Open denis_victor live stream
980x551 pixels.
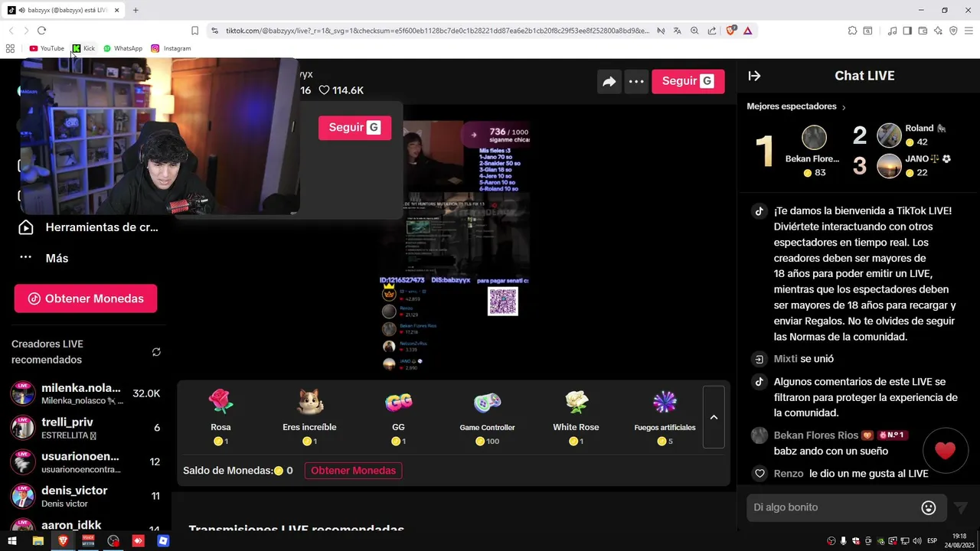(x=86, y=496)
